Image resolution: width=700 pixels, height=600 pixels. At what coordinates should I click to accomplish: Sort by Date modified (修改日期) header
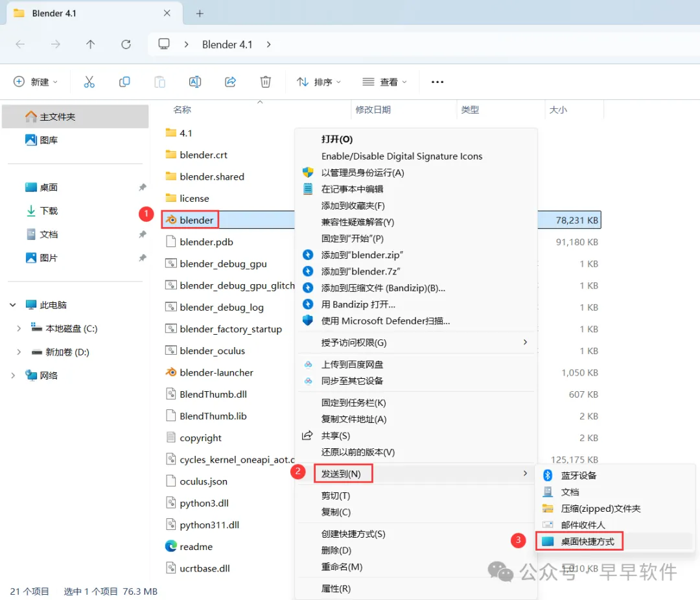[373, 110]
